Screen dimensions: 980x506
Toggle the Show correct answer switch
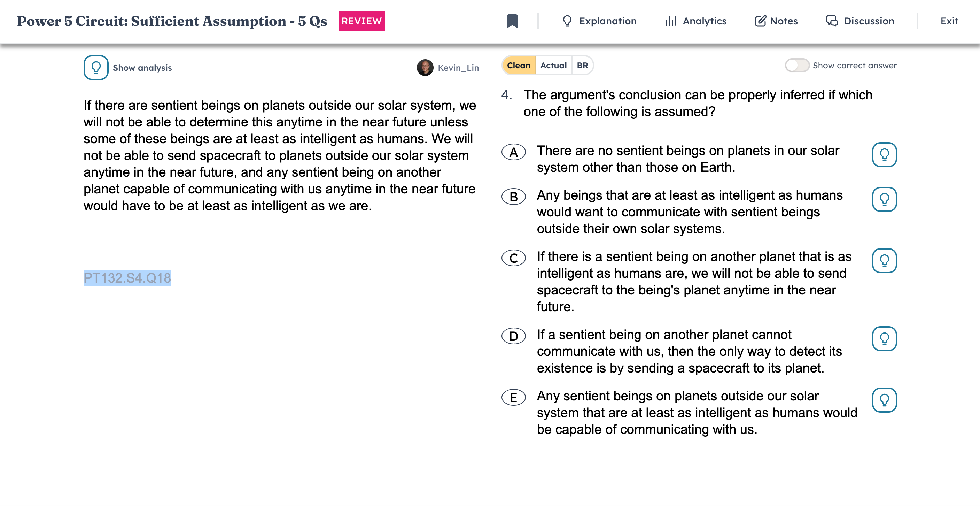tap(796, 65)
